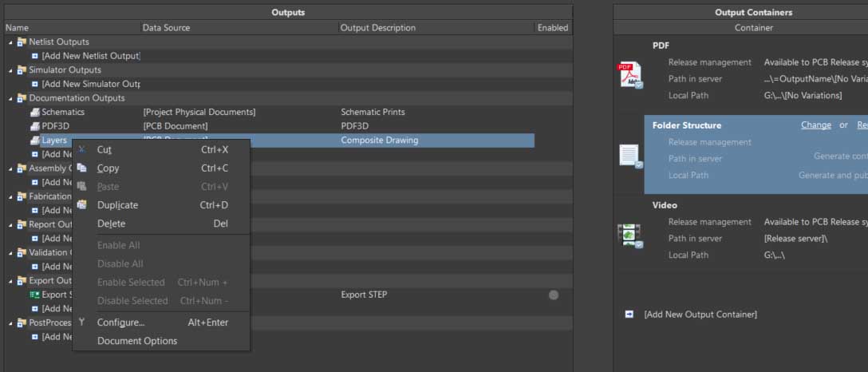
Task: Collapse the Simulator Outputs category
Action: click(x=10, y=70)
